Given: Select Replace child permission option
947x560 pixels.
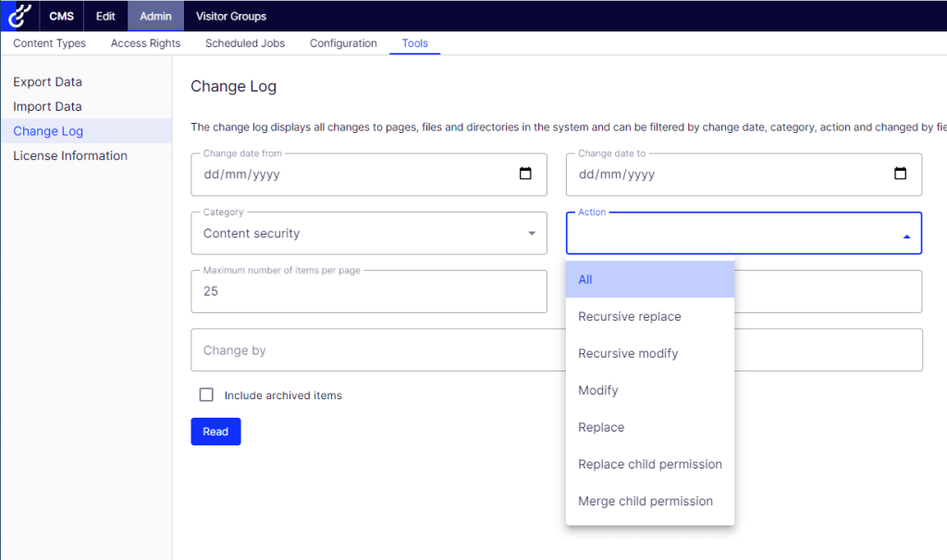Looking at the screenshot, I should (x=649, y=465).
